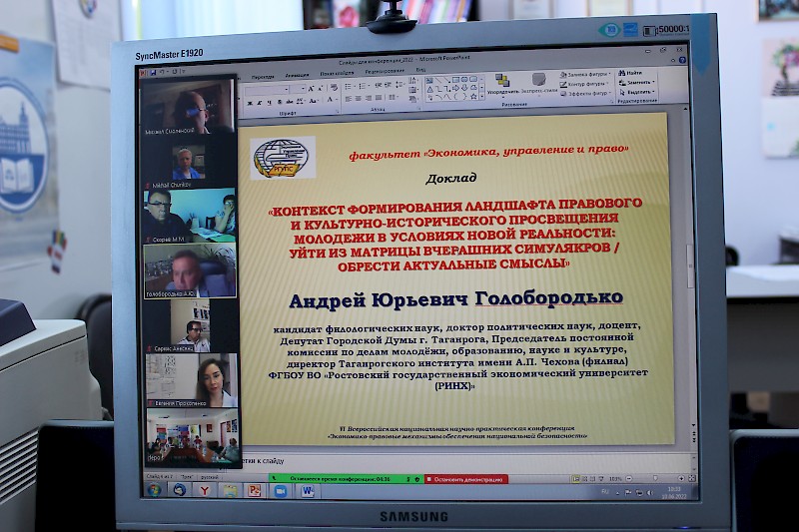
Task: Click the Заменить (Replace) button
Action: [636, 82]
